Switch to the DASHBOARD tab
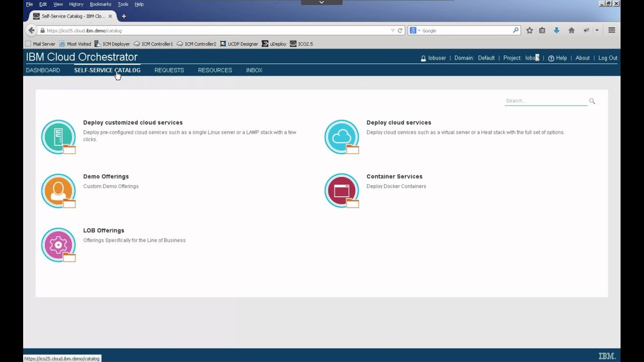Screen dimensions: 644x362 [43, 70]
